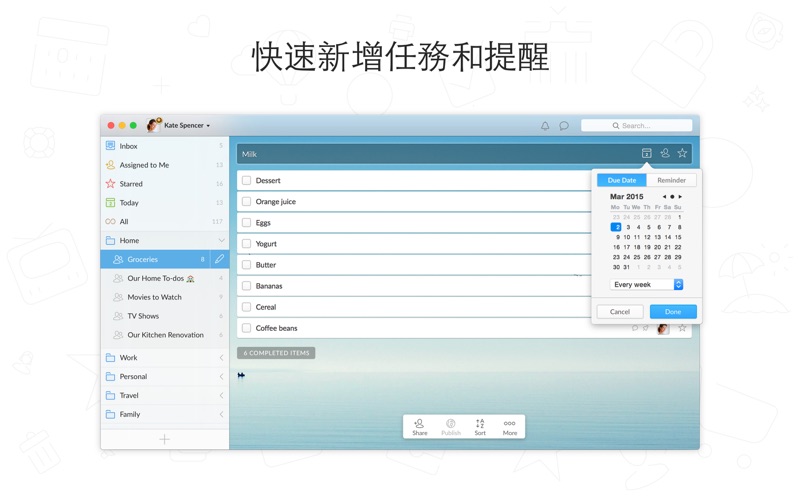The width and height of the screenshot is (800, 500).
Task: Open the Our Home To-dos list
Action: [x=165, y=278]
